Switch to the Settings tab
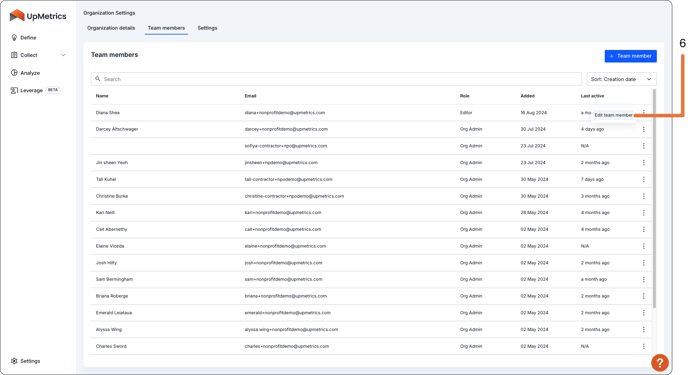 [x=207, y=28]
